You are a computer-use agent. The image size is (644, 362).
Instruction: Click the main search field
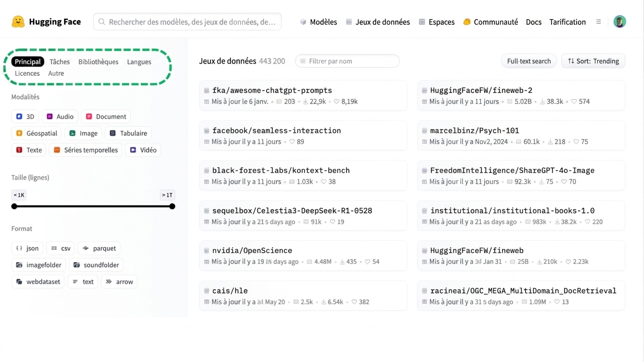tap(187, 22)
